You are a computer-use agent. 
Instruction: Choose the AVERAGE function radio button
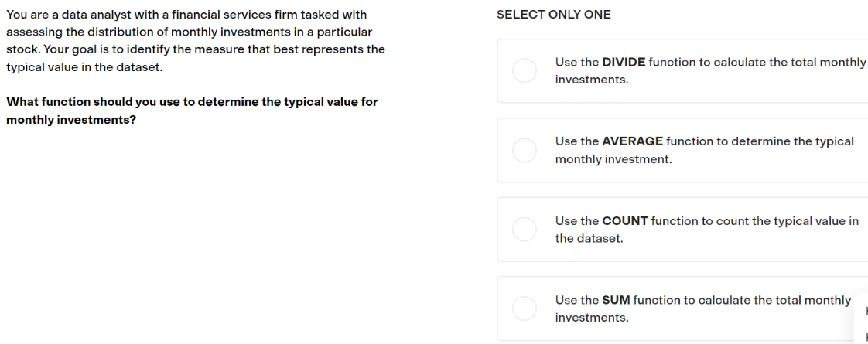(525, 151)
